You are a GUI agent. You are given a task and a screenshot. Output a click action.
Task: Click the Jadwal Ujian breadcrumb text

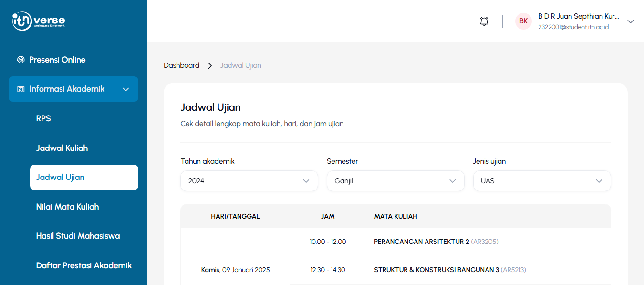coord(241,65)
